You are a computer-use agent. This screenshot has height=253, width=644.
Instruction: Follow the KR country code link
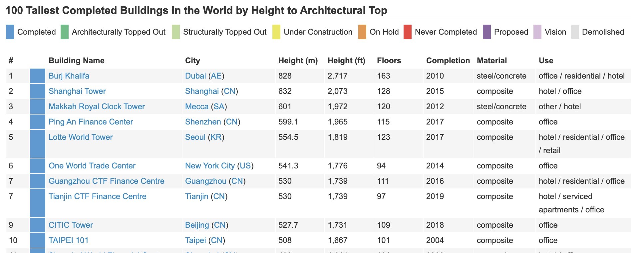216,137
